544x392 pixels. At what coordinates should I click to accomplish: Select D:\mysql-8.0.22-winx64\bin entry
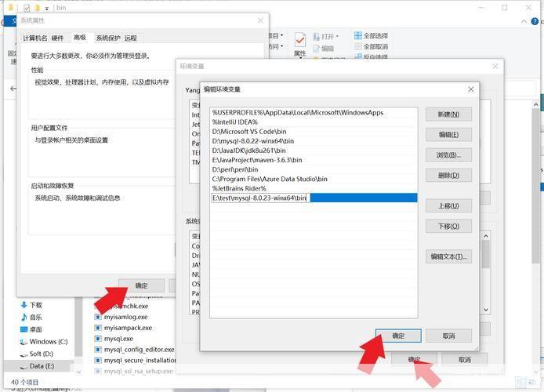pyautogui.click(x=314, y=141)
